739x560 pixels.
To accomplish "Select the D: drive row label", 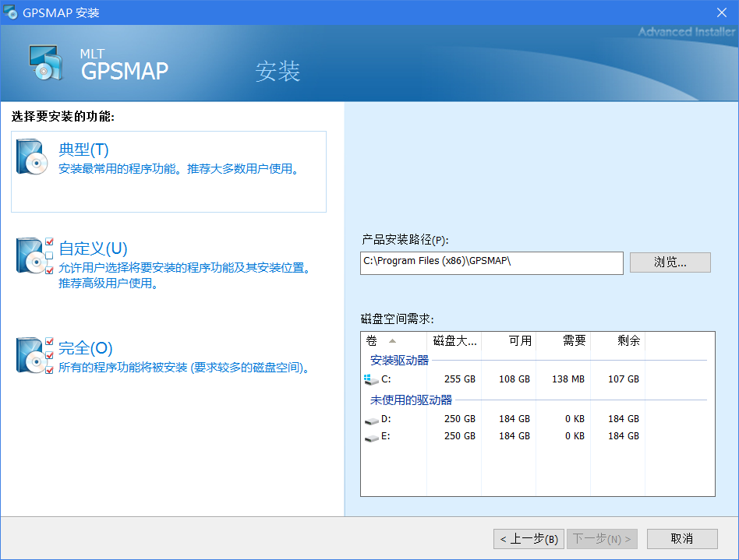I will tap(386, 419).
